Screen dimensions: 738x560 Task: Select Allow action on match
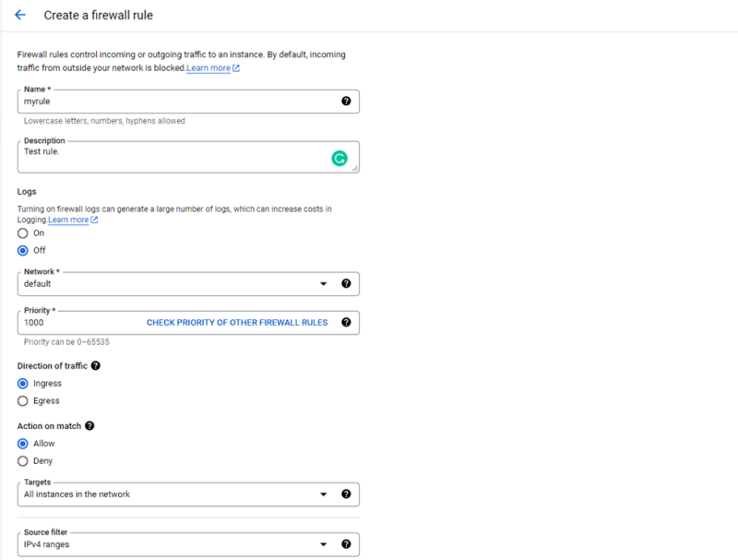coord(22,444)
